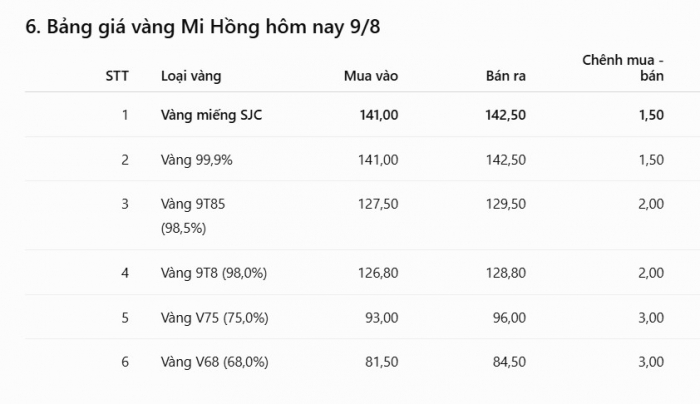Select the Vàng 9T8 (98,0%) label
Image resolution: width=700 pixels, height=404 pixels.
click(x=214, y=273)
